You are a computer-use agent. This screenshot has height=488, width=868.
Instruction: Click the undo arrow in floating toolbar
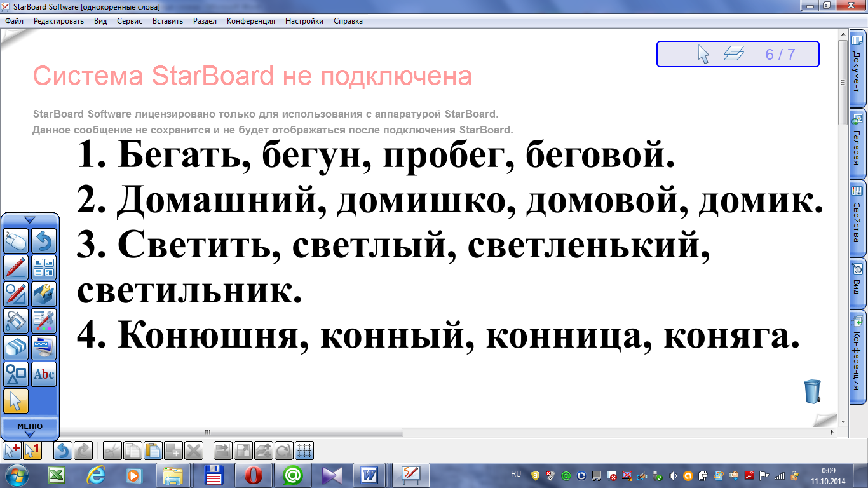click(x=44, y=241)
